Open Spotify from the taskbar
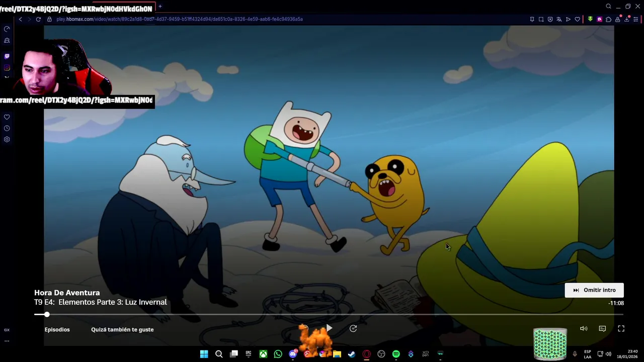The width and height of the screenshot is (644, 362). (x=396, y=354)
